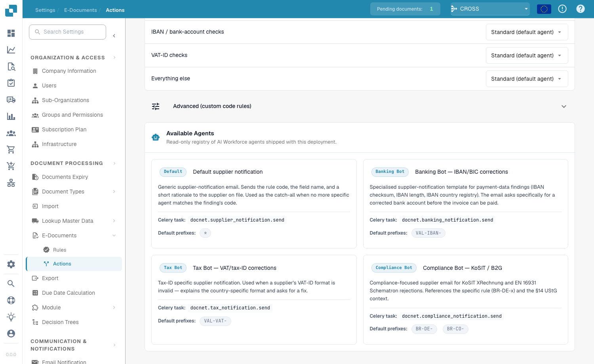Screen dimensions: 594x364
Task: Select Actions in the settings sidebar
Action: 74,264
